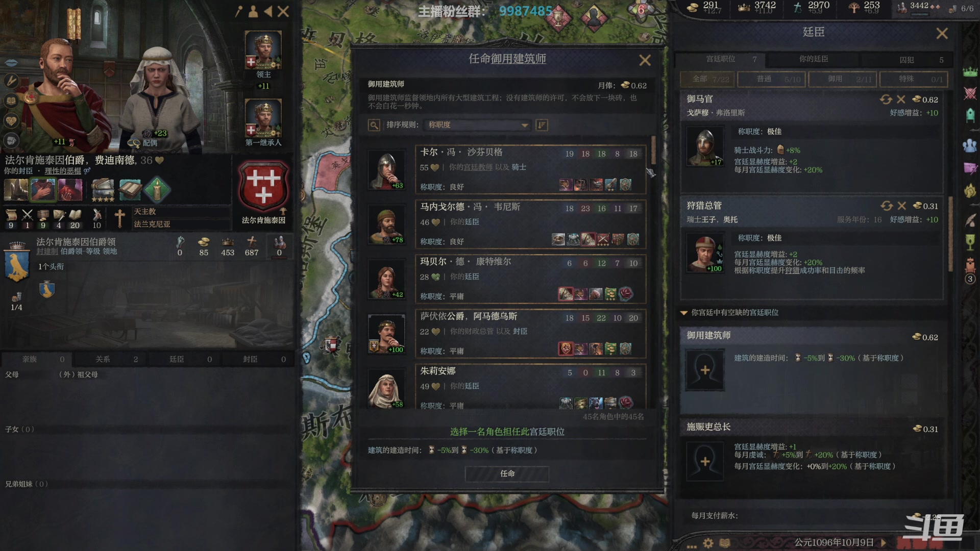The image size is (980, 551).
Task: Open the settings gear icon
Action: tap(708, 543)
